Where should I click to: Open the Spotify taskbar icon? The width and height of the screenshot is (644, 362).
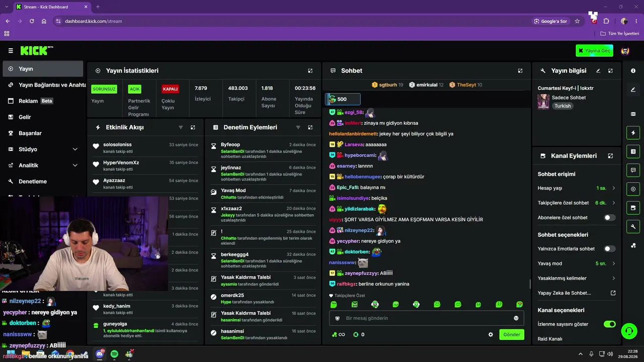coord(114,354)
